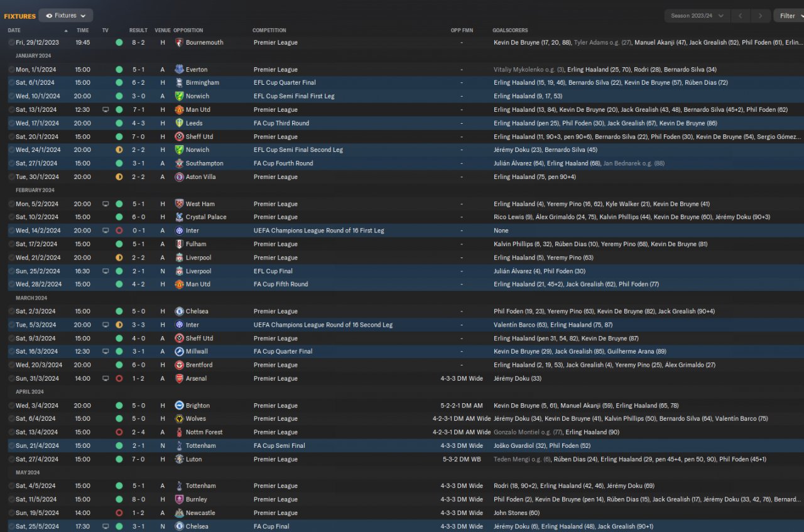This screenshot has height=532, width=804.
Task: Click the Millwall club badge
Action: (180, 352)
